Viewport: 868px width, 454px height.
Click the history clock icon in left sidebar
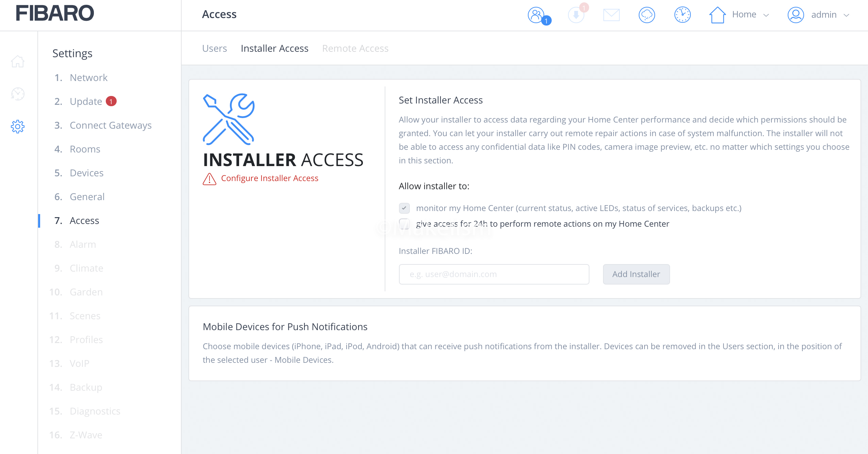click(x=18, y=94)
